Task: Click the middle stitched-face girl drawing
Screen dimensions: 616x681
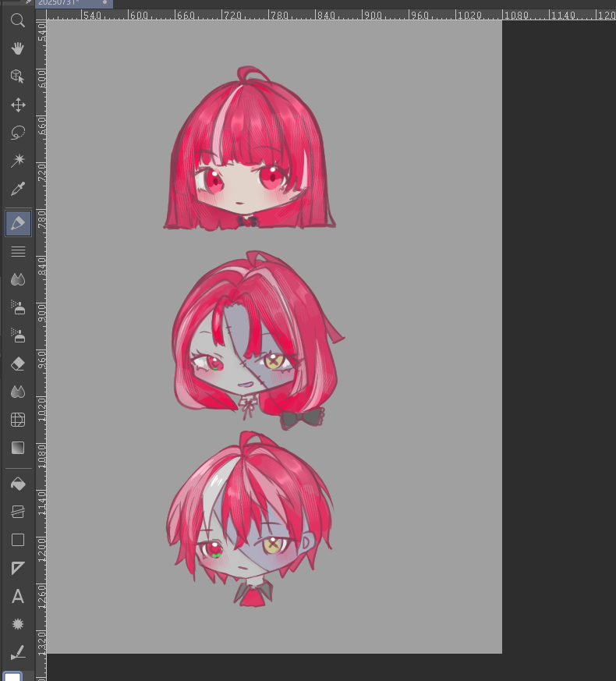Action: click(258, 340)
